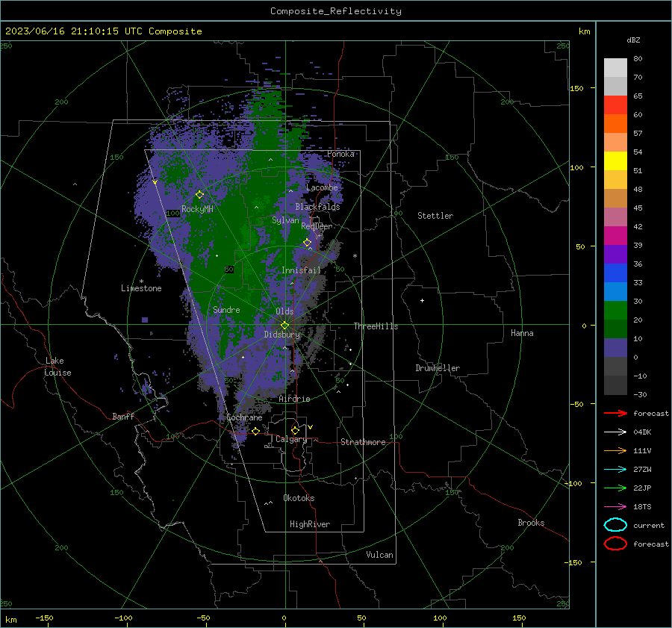Click the Didsbury city label
This screenshot has height=628, width=672.
(x=282, y=335)
